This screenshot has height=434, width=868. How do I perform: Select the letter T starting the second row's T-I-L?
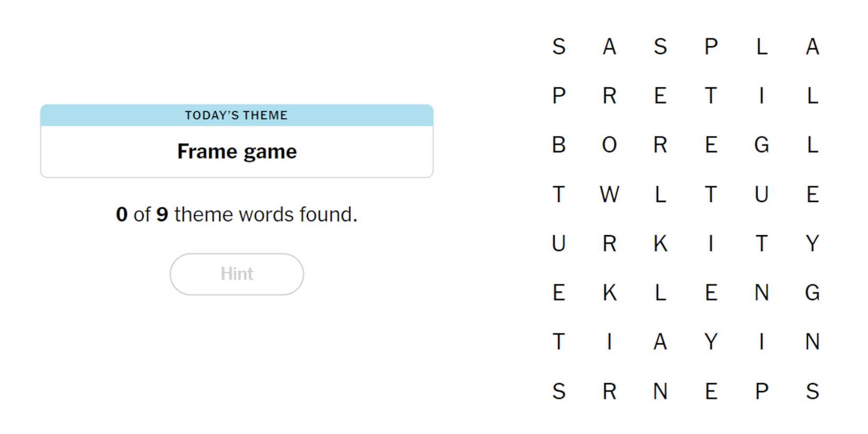pyautogui.click(x=711, y=95)
